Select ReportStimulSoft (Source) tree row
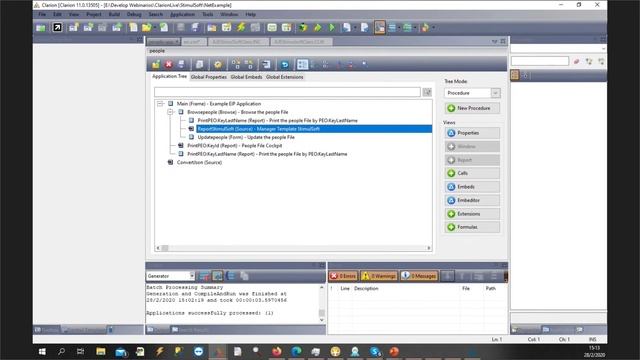 pyautogui.click(x=313, y=129)
